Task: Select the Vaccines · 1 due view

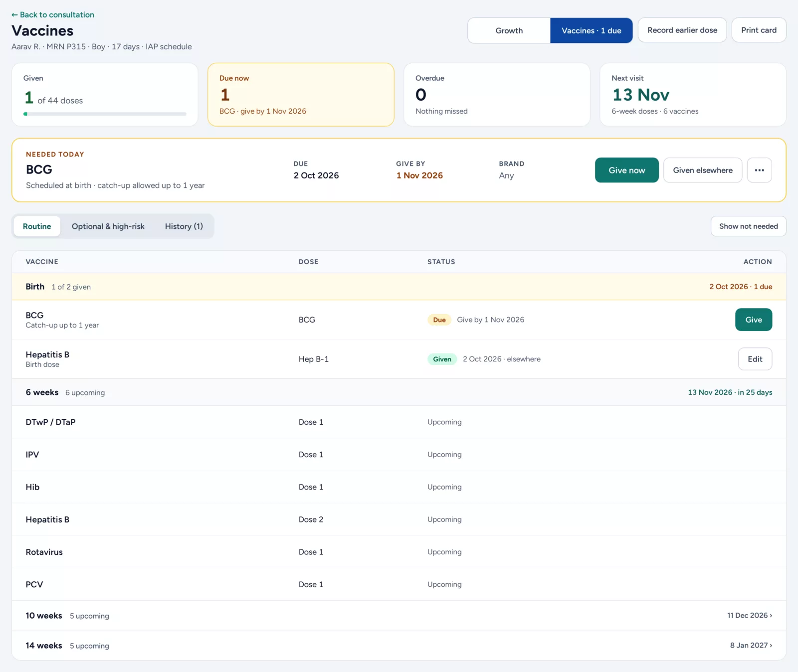Action: coord(591,30)
